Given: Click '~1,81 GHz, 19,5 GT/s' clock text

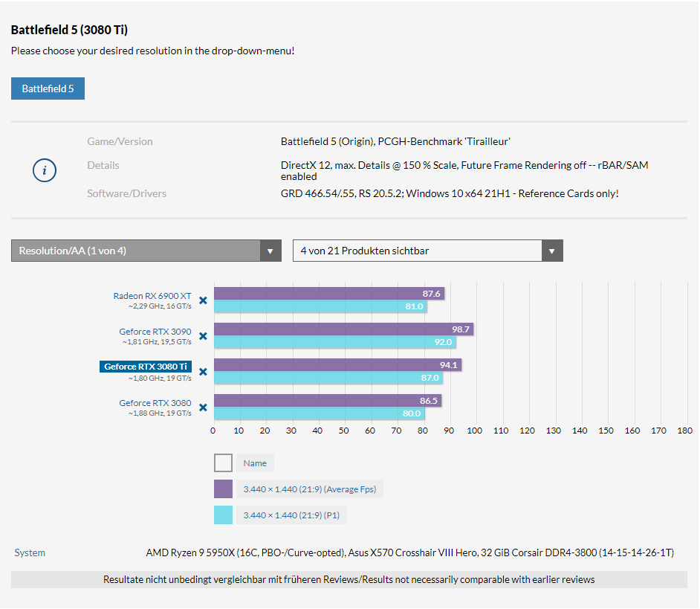Looking at the screenshot, I should coord(157,342).
